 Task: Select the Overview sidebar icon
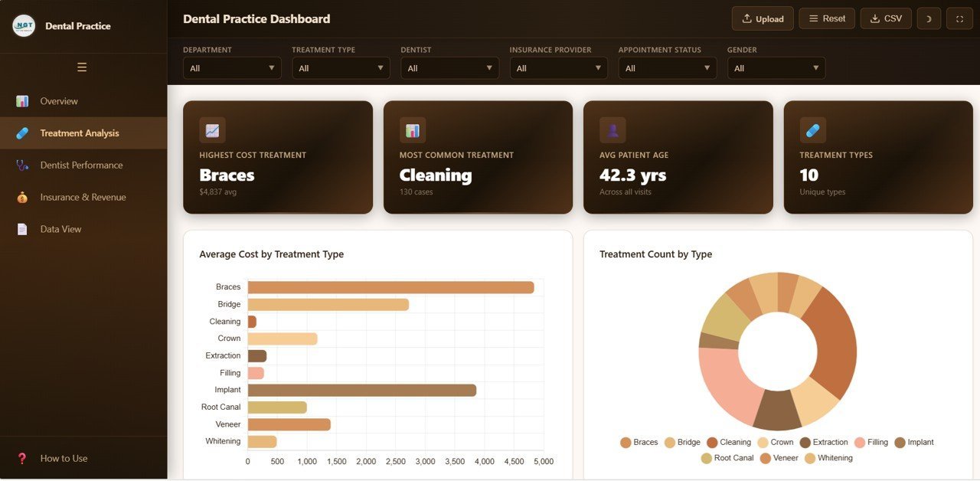click(x=24, y=100)
